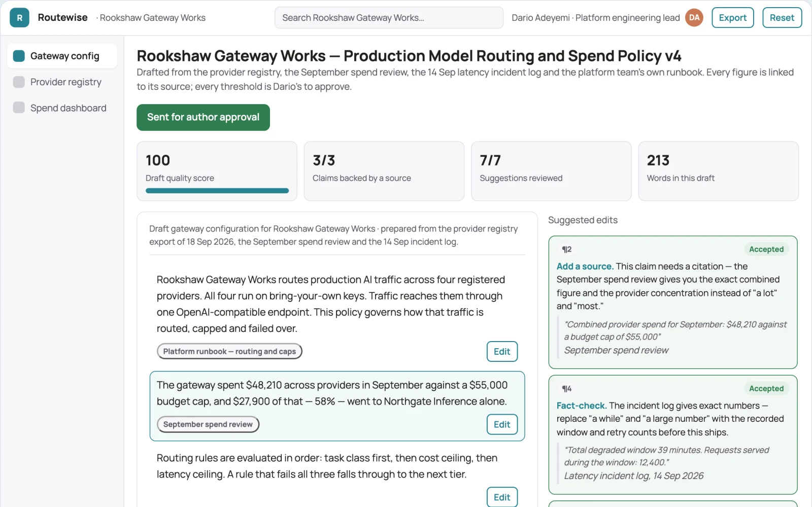This screenshot has width=812, height=507.
Task: Click the Reset button
Action: click(x=782, y=18)
